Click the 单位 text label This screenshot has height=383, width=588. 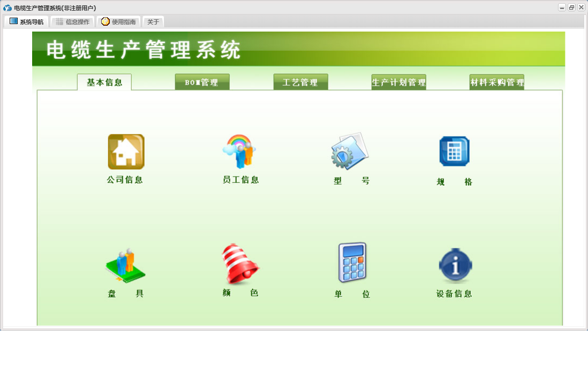352,295
